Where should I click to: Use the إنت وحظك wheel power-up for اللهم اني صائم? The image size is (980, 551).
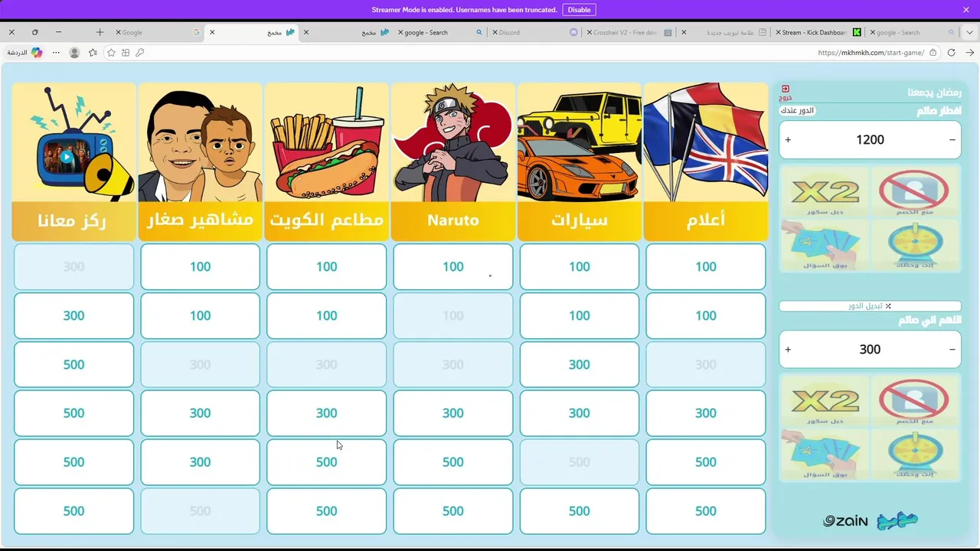pyautogui.click(x=914, y=453)
